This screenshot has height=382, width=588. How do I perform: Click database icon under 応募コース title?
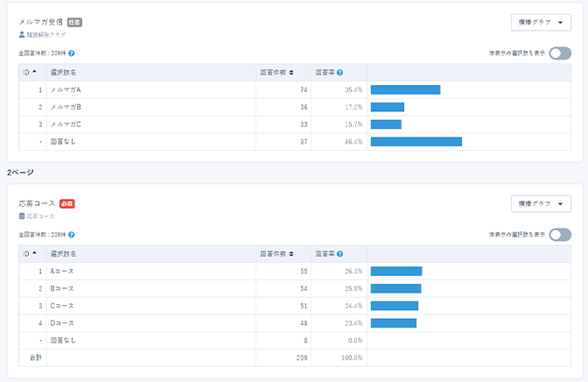coord(22,216)
